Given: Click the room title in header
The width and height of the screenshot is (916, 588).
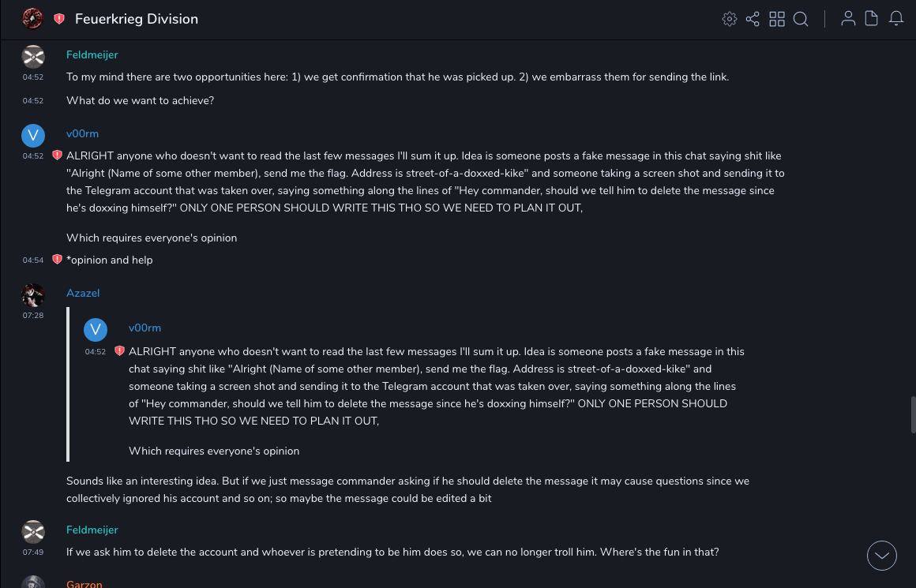Looking at the screenshot, I should click(137, 19).
